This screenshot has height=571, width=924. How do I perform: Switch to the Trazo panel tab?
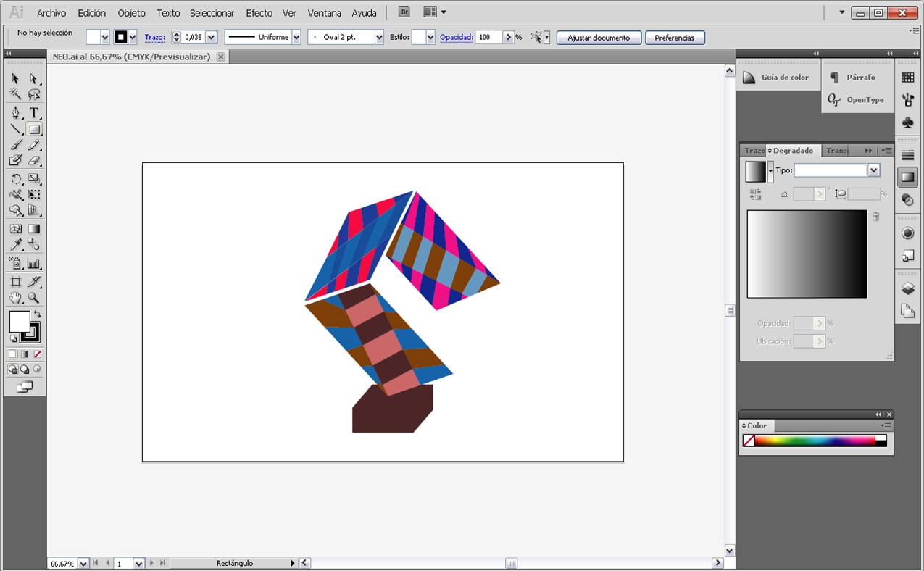pos(754,151)
